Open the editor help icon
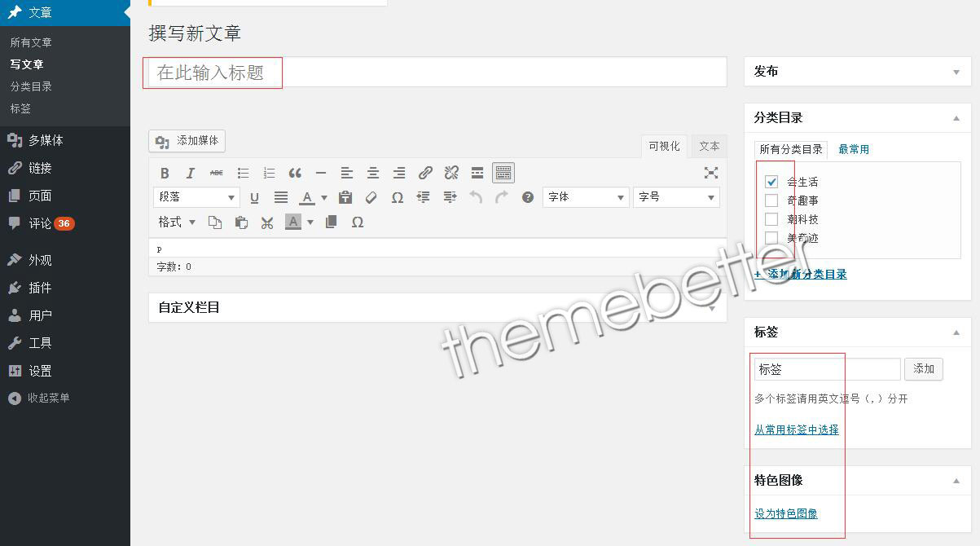The height and width of the screenshot is (546, 980). pos(528,197)
